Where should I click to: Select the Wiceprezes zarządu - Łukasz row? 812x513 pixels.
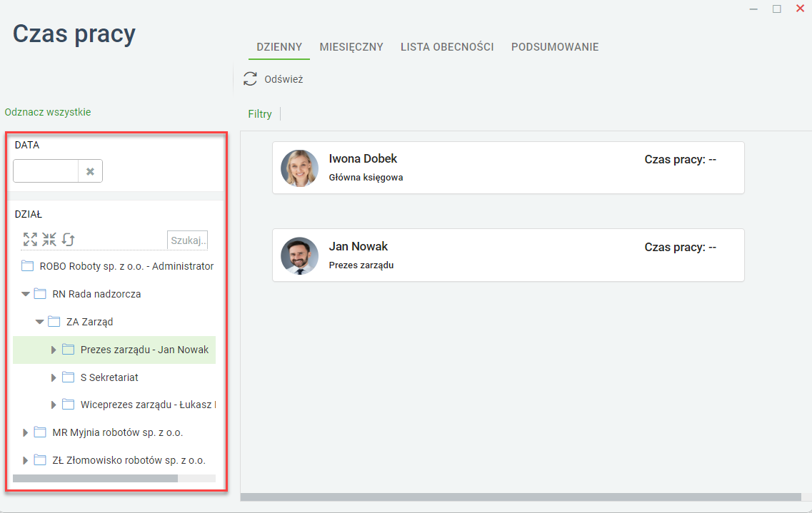pos(114,405)
